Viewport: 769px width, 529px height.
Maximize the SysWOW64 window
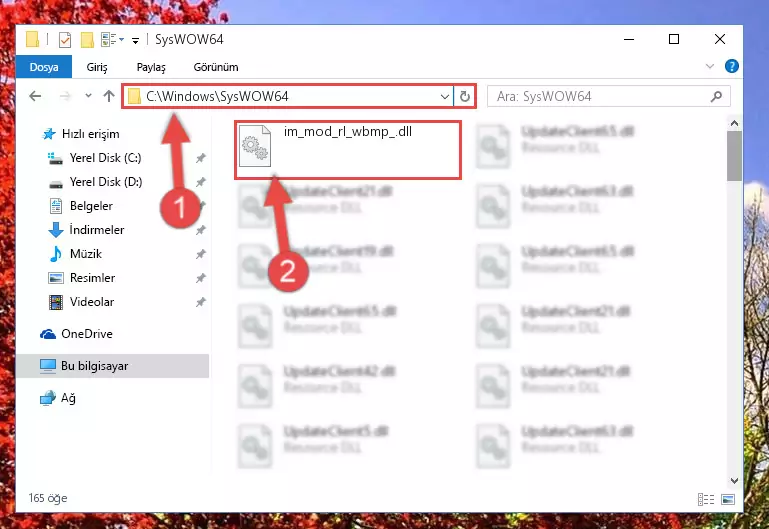tap(674, 39)
